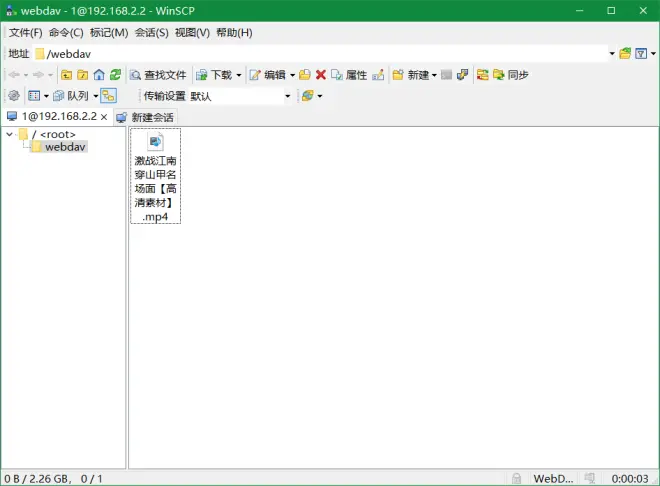The image size is (660, 486).
Task: Expand the view style dropdown arrow
Action: tap(46, 96)
